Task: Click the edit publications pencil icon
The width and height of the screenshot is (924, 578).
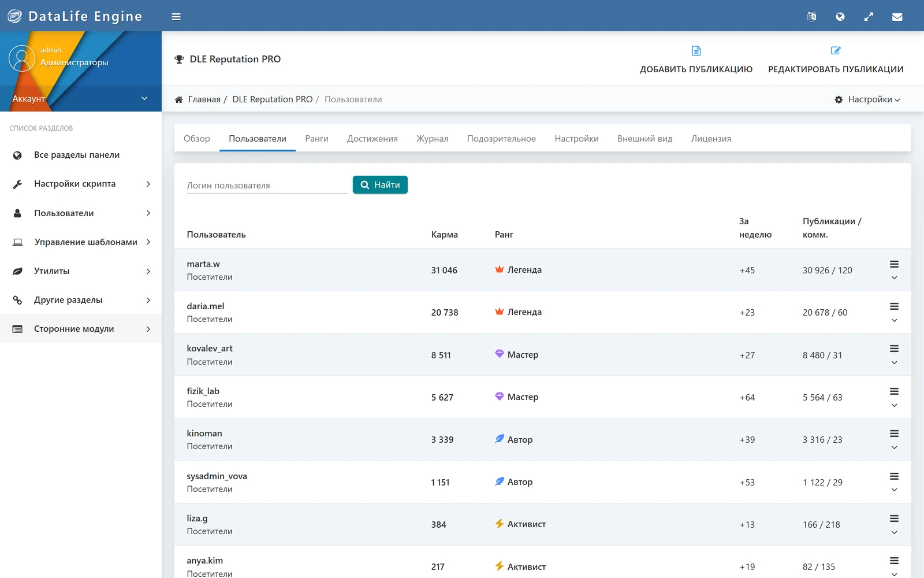Action: pos(836,51)
